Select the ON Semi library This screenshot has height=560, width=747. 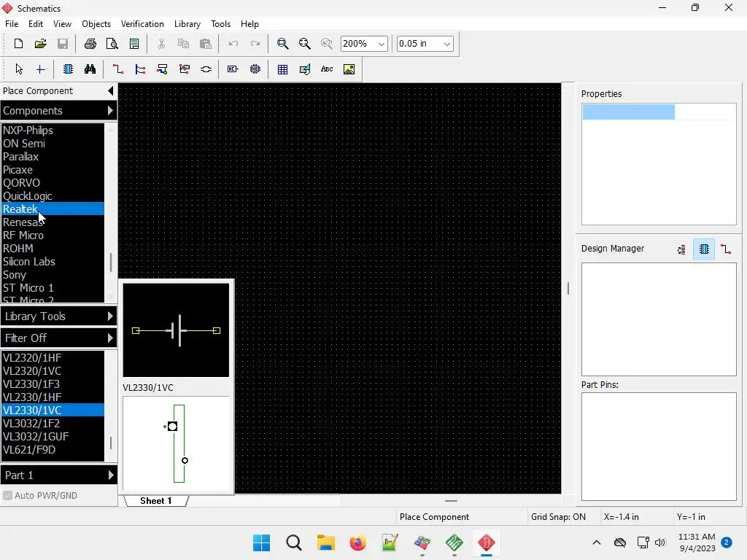[53, 144]
